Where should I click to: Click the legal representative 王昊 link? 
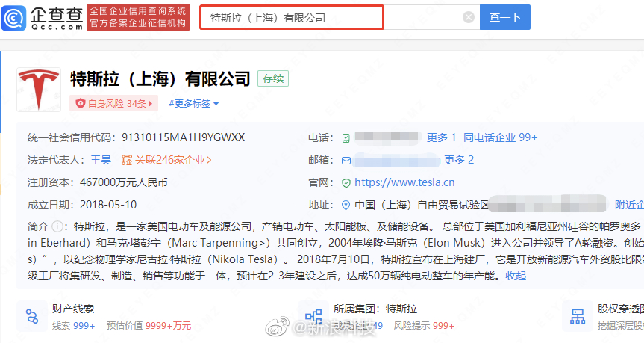(101, 160)
